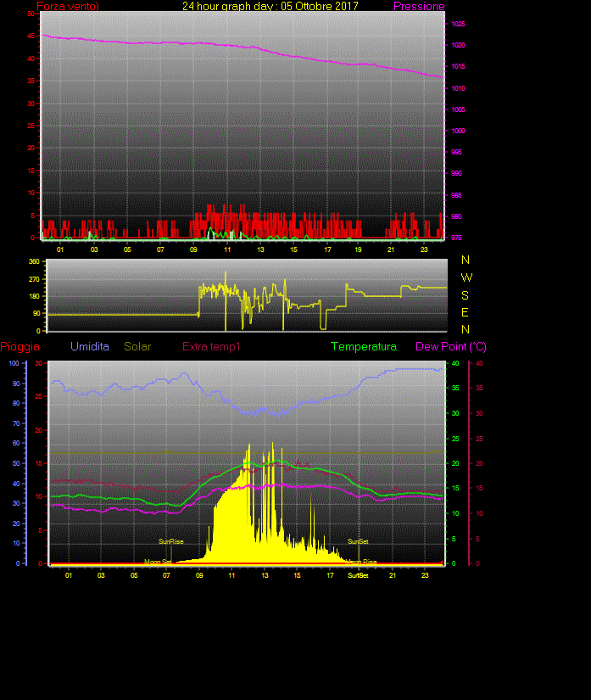Click the 'Dew Point (°C)' legend label

451,346
